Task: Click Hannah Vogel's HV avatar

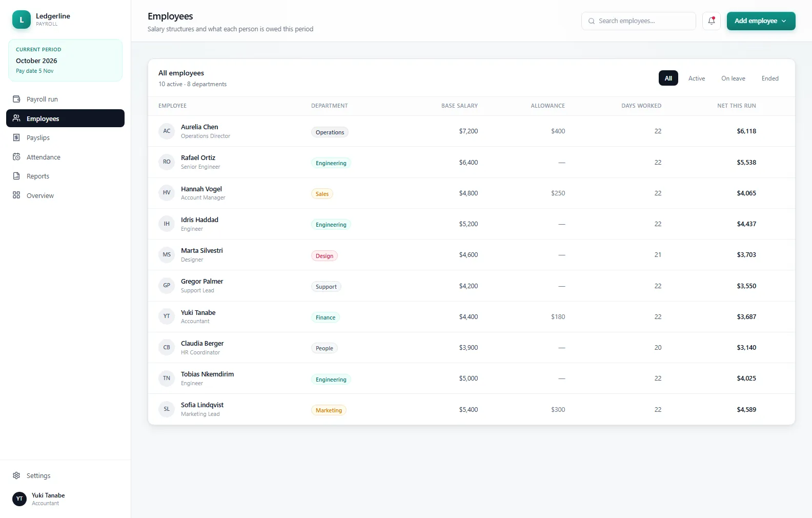Action: pos(167,193)
